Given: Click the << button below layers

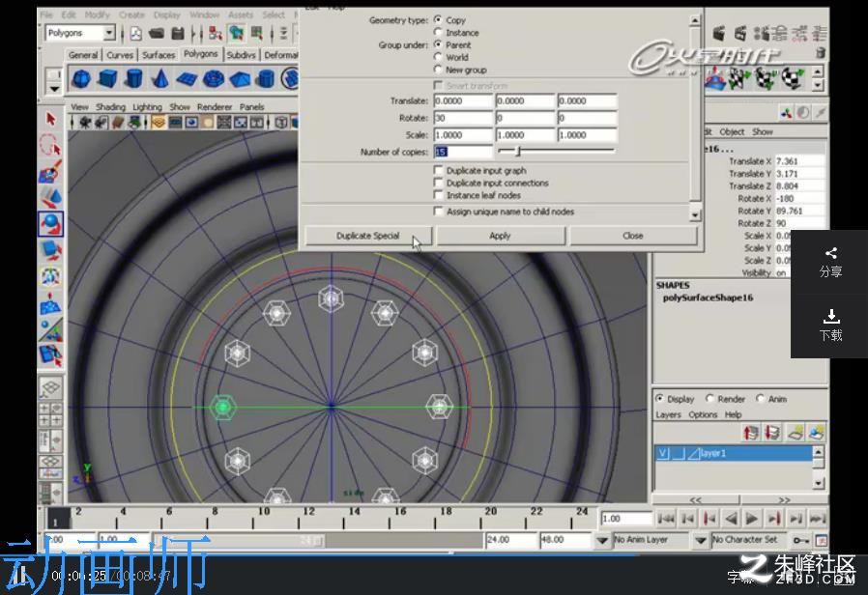Looking at the screenshot, I should (x=695, y=499).
